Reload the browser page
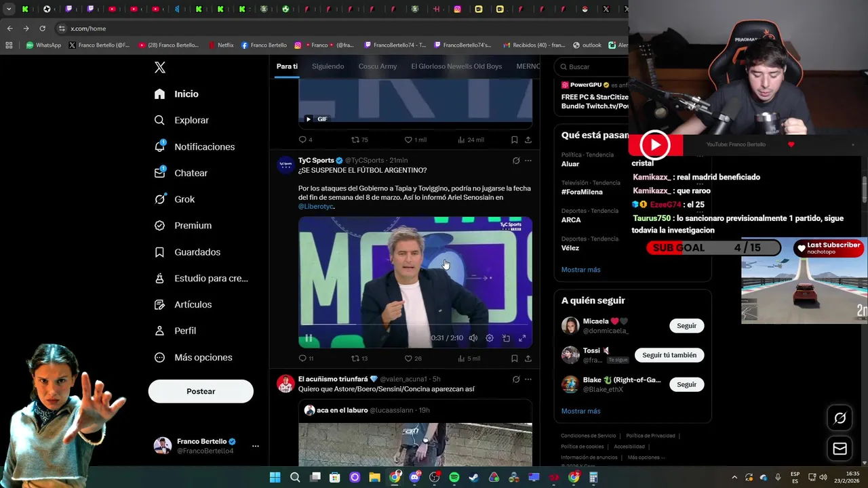This screenshot has width=868, height=488. (x=42, y=28)
